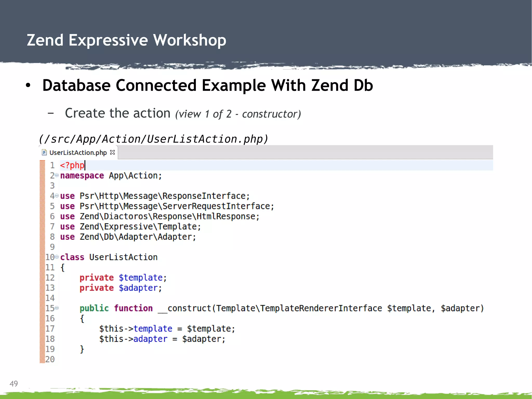Click 'private $template;' property declaration
Image resolution: width=532 pixels, height=399 pixels.
click(123, 278)
